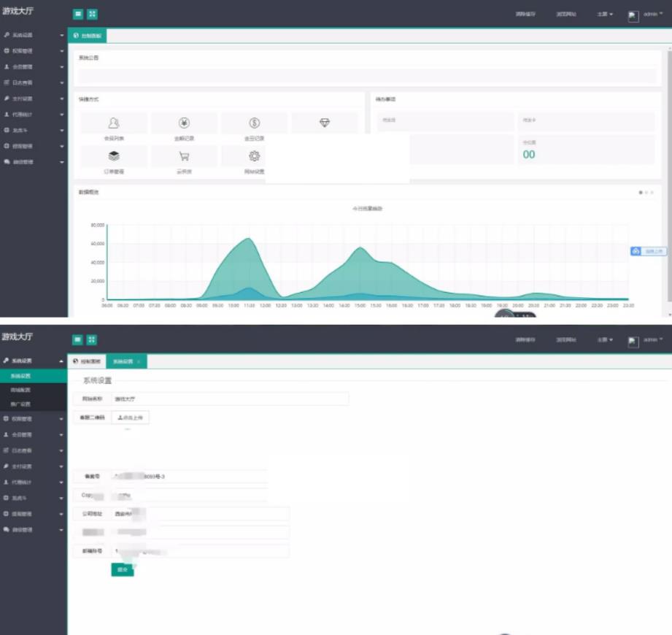Image resolution: width=672 pixels, height=635 pixels.
Task: Click the blue cloud upload icon beside chart
Action: pos(636,251)
